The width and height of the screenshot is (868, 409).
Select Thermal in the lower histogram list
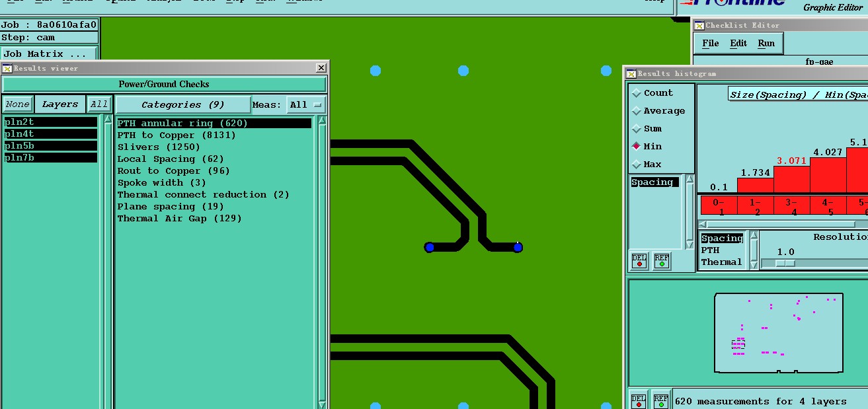click(x=722, y=262)
